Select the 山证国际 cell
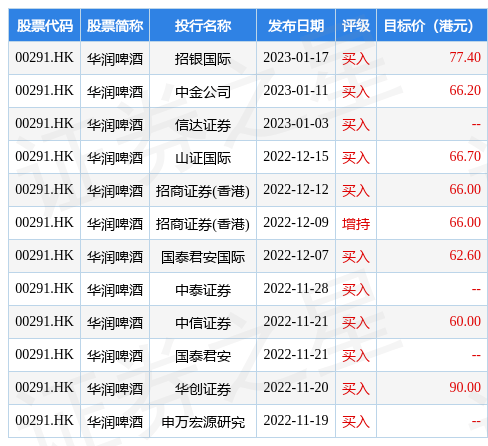488x446 pixels. [203, 158]
